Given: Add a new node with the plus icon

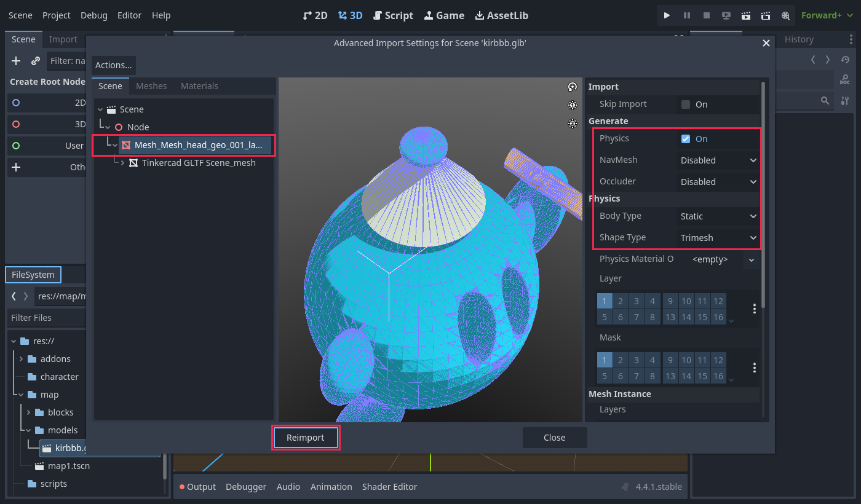Looking at the screenshot, I should [17, 61].
